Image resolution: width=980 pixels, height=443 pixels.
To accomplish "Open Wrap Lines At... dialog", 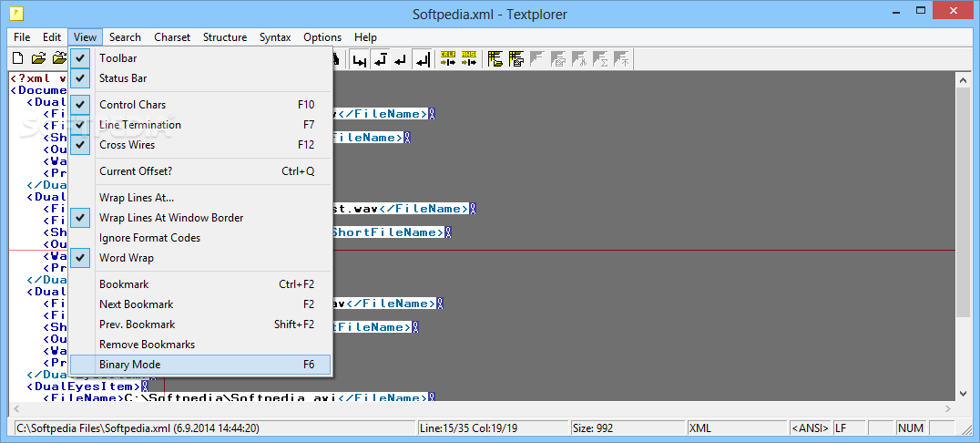I will (x=200, y=198).
